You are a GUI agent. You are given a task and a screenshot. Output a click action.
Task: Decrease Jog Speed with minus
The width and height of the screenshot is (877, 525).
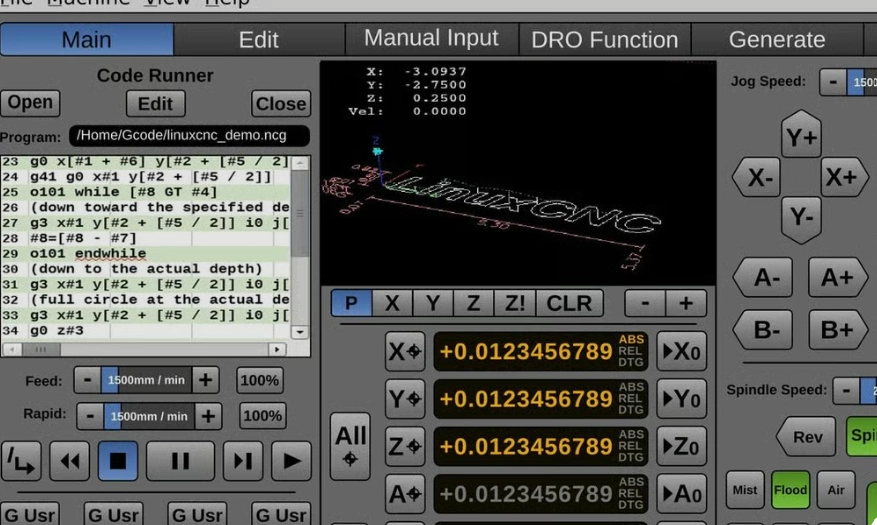pos(833,82)
